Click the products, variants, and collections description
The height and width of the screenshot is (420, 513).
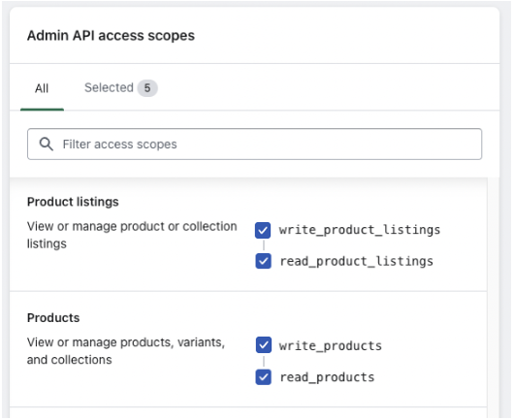pyautogui.click(x=126, y=351)
